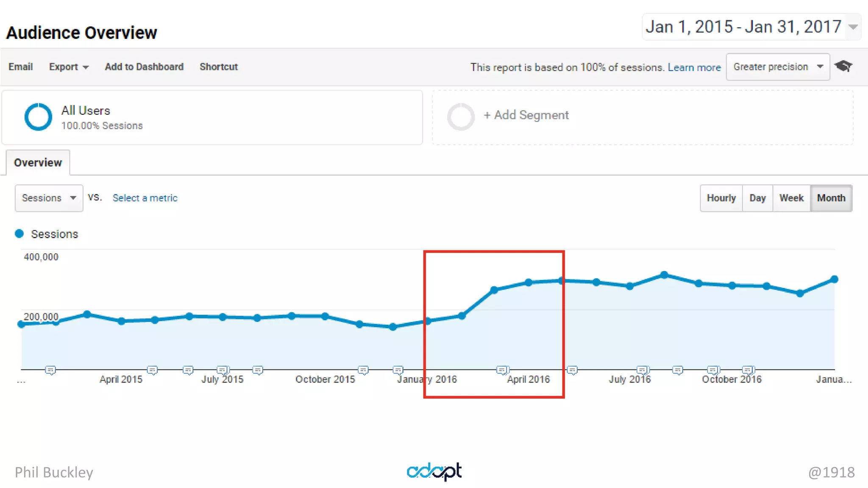Screen dimensions: 868x488
Task: Click the Learn more link
Action: click(x=694, y=67)
